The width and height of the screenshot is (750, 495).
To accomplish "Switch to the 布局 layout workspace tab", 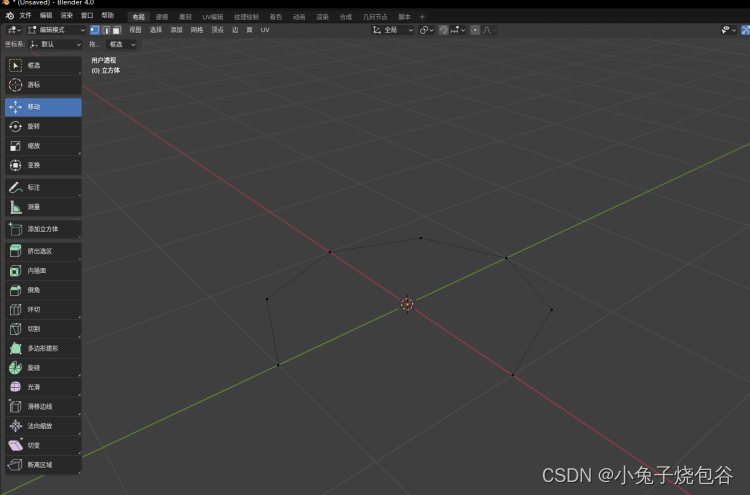I will click(x=139, y=17).
